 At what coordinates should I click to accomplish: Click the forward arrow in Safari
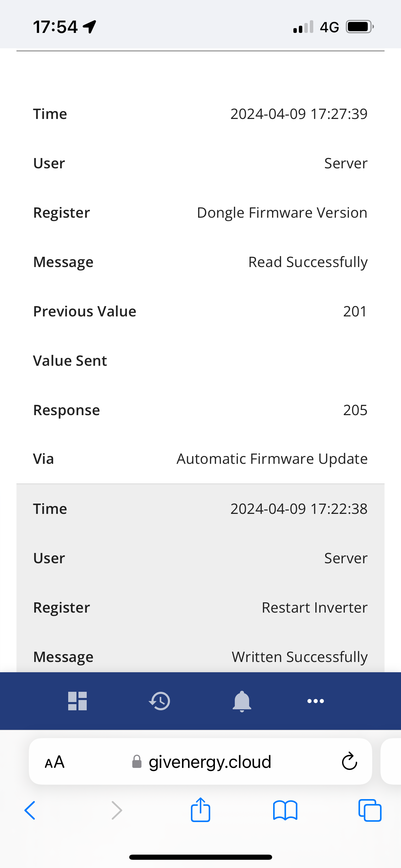click(x=117, y=810)
